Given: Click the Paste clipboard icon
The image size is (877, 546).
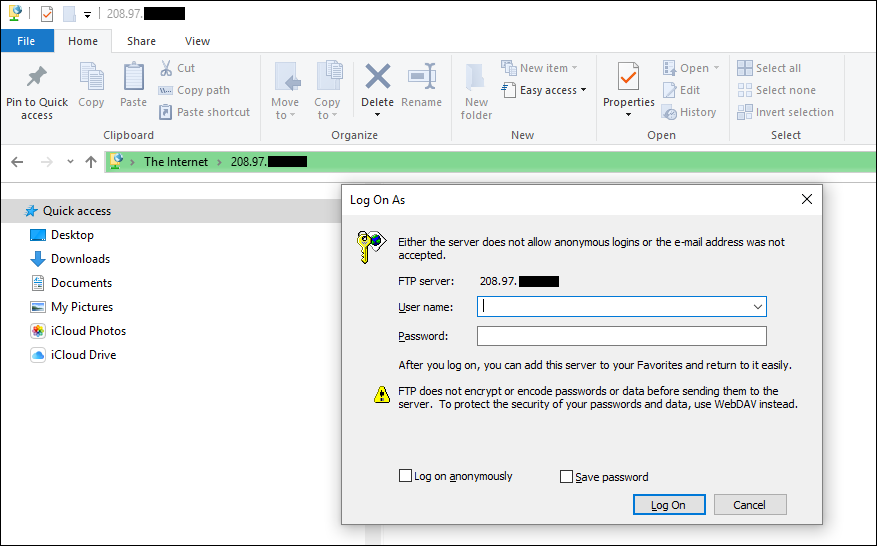Looking at the screenshot, I should pos(133,77).
